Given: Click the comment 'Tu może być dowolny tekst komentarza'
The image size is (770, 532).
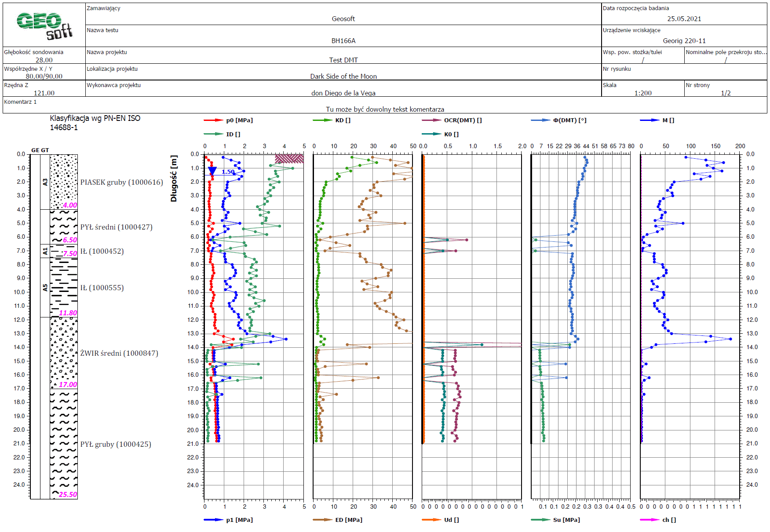Looking at the screenshot, I should (385, 109).
